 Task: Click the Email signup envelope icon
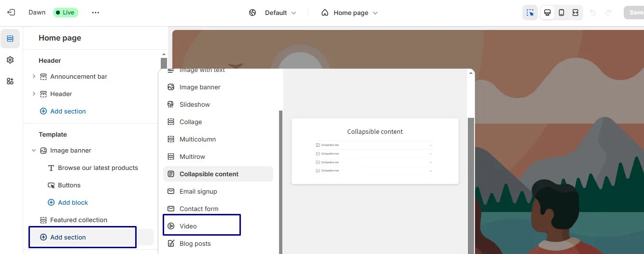coord(170,191)
